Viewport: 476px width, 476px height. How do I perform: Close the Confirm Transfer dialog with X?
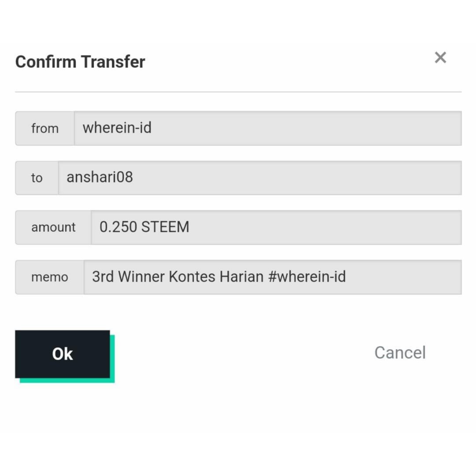[440, 57]
